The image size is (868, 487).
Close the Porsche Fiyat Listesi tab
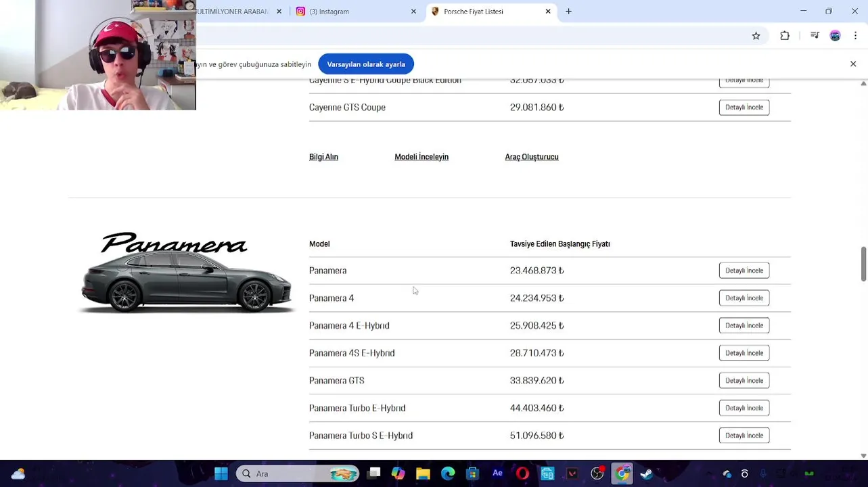pos(548,11)
